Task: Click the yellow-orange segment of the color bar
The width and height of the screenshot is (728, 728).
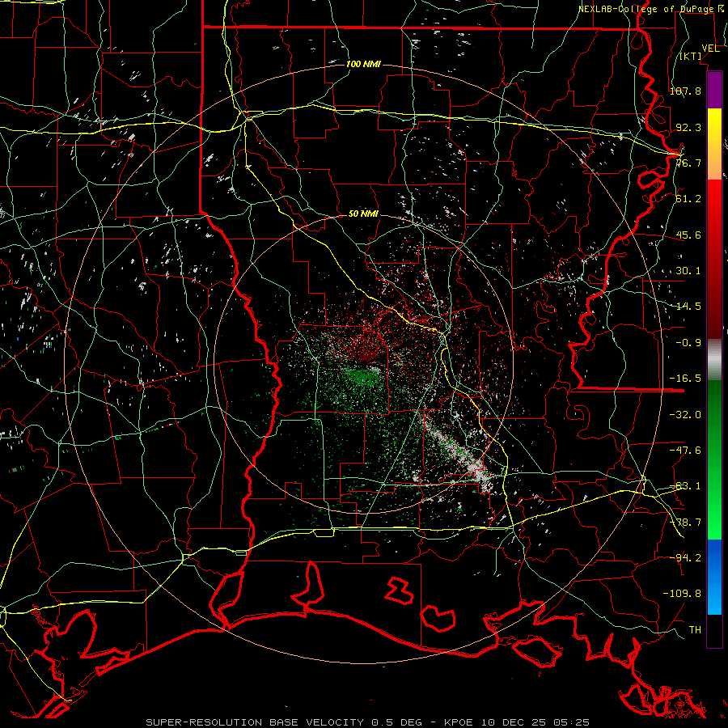Action: pos(714,144)
